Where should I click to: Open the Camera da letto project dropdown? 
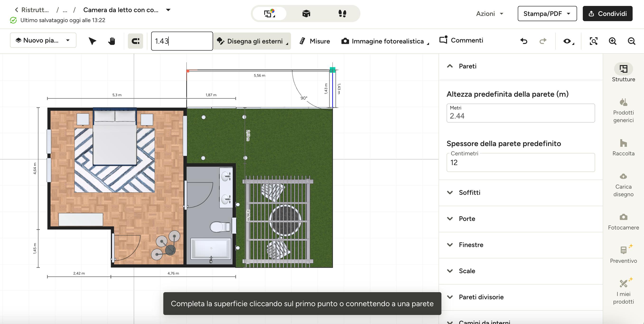[168, 10]
